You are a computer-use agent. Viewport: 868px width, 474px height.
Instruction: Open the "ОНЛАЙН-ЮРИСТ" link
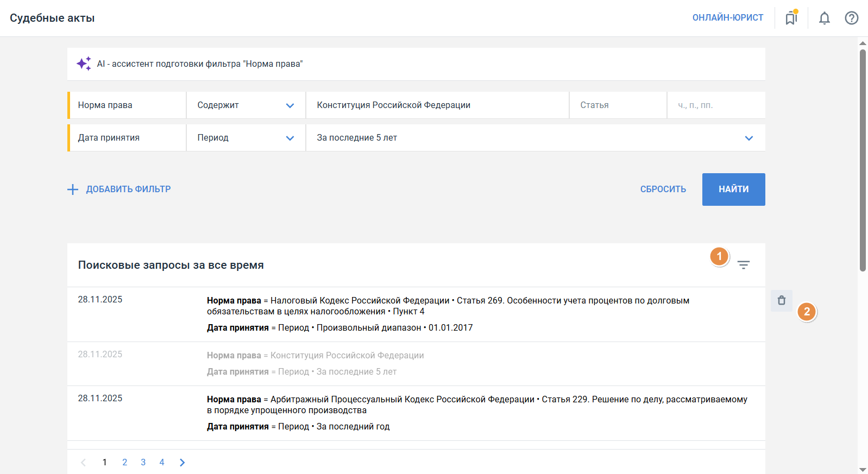click(x=727, y=17)
